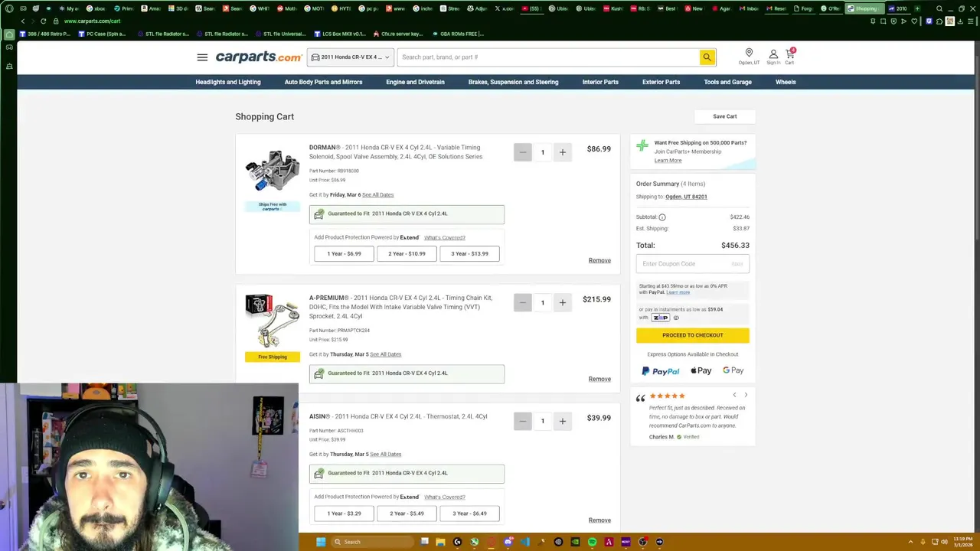Open the hamburger menu beside carparts.com logo
This screenshot has width=980, height=551.
tap(202, 57)
